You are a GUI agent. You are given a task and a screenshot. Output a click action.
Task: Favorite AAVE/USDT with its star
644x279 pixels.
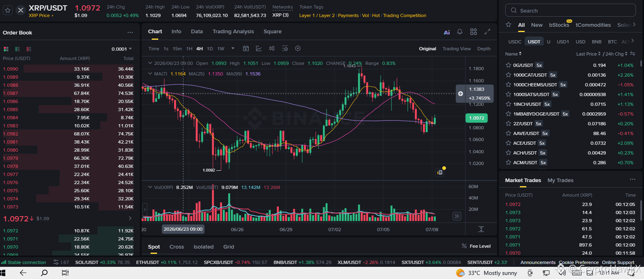point(508,133)
